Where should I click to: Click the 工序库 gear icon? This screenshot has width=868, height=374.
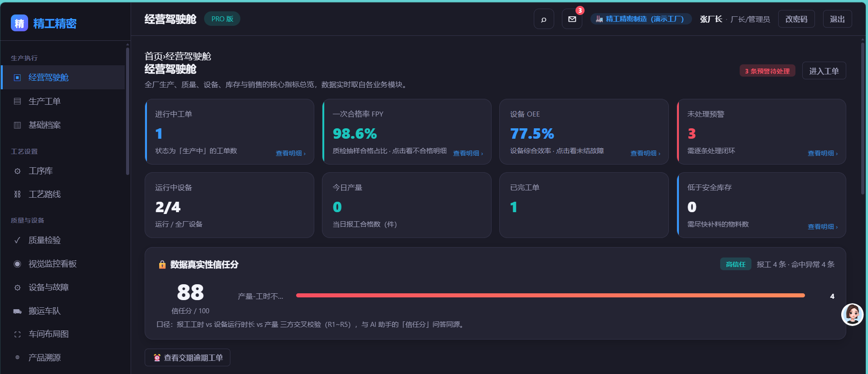coord(17,171)
